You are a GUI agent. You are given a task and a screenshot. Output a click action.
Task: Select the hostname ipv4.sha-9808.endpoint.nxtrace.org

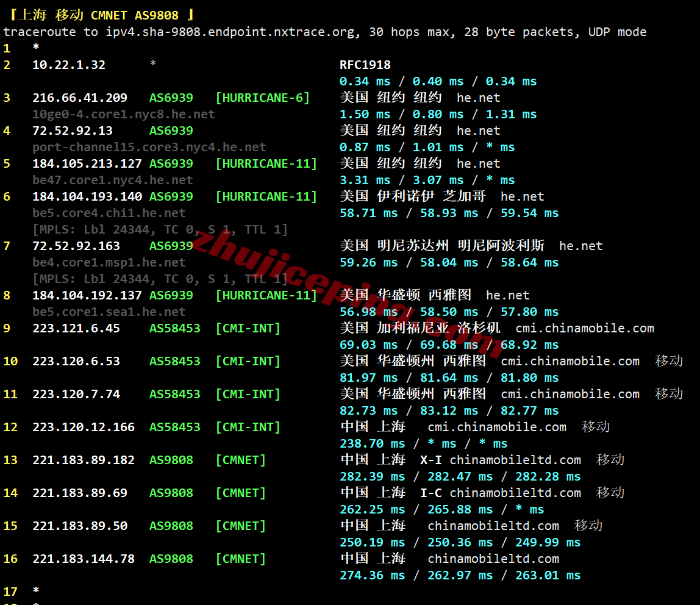[230, 32]
